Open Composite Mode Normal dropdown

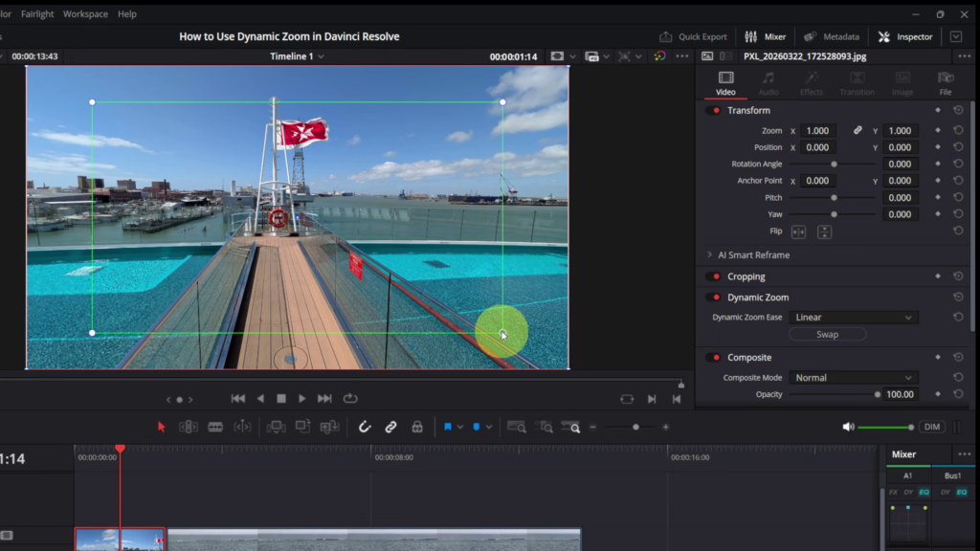click(853, 377)
